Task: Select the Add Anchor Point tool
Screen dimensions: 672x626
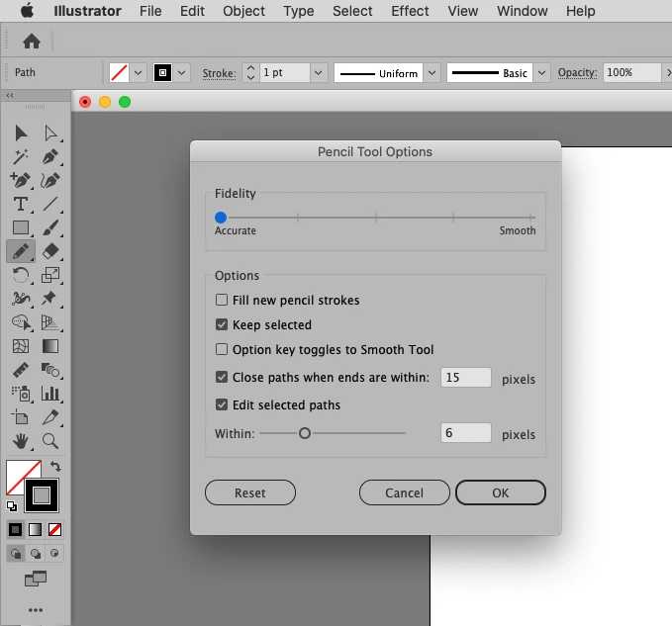Action: [21, 180]
